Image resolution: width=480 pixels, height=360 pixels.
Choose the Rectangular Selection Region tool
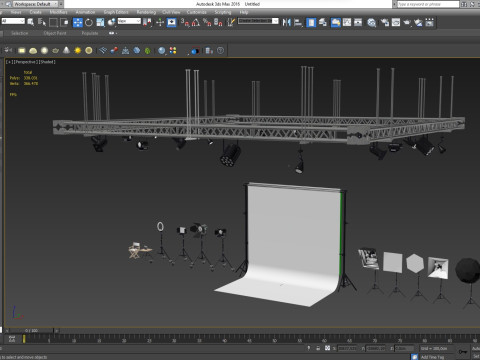tap(53, 22)
